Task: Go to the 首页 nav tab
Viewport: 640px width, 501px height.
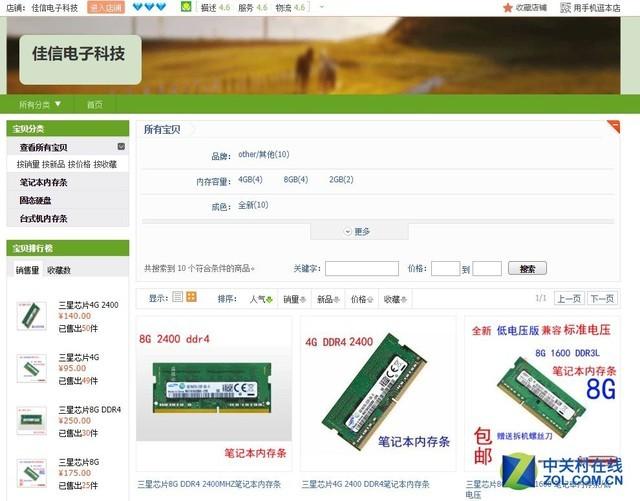Action: click(95, 105)
